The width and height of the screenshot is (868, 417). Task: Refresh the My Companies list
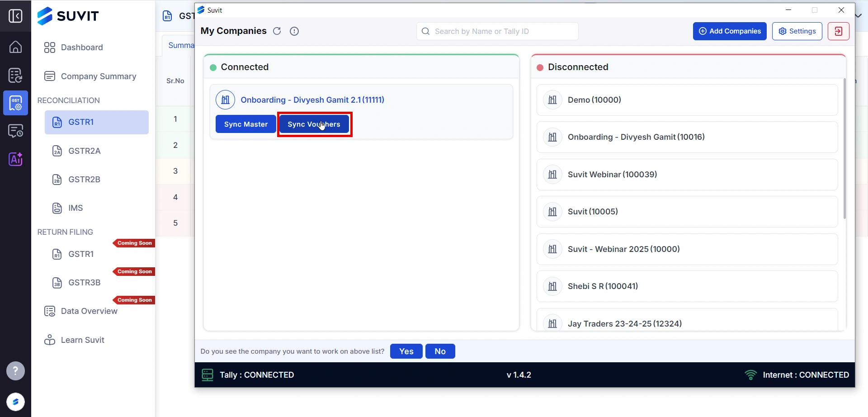(x=277, y=31)
